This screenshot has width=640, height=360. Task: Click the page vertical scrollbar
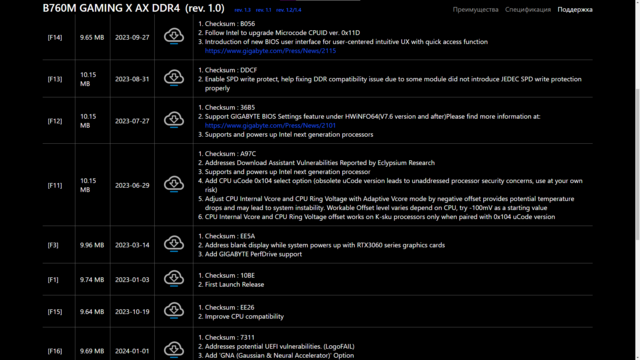[x=637, y=163]
